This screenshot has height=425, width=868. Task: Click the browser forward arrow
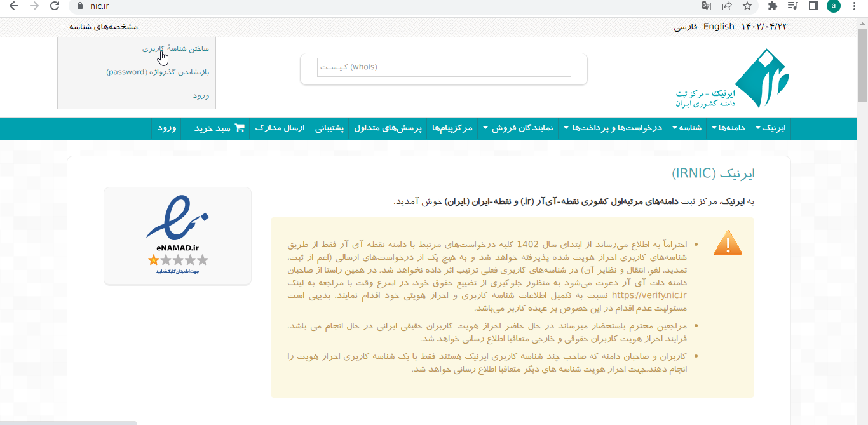coord(34,6)
